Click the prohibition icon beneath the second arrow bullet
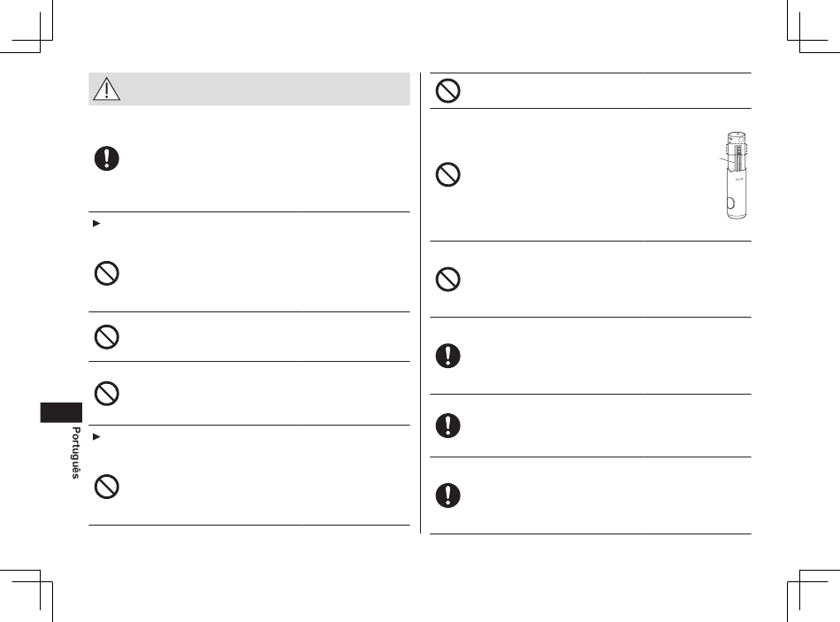The image size is (840, 622). (x=107, y=487)
